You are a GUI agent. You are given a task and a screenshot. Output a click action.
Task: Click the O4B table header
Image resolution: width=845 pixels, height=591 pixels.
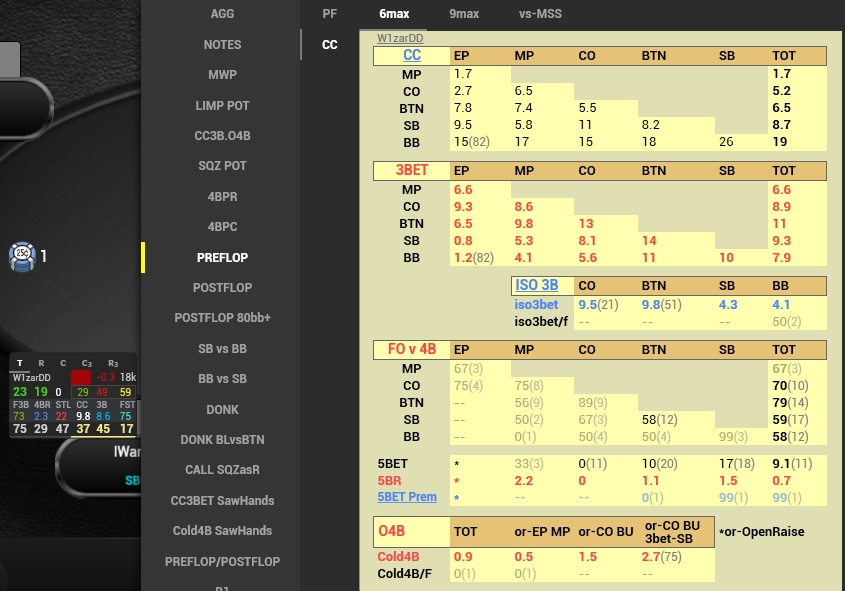point(391,531)
